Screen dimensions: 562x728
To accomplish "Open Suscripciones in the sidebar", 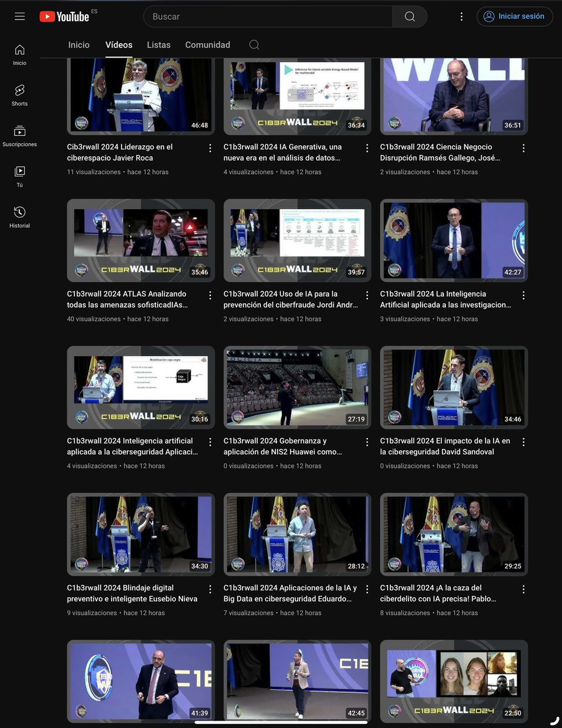I will [20, 136].
